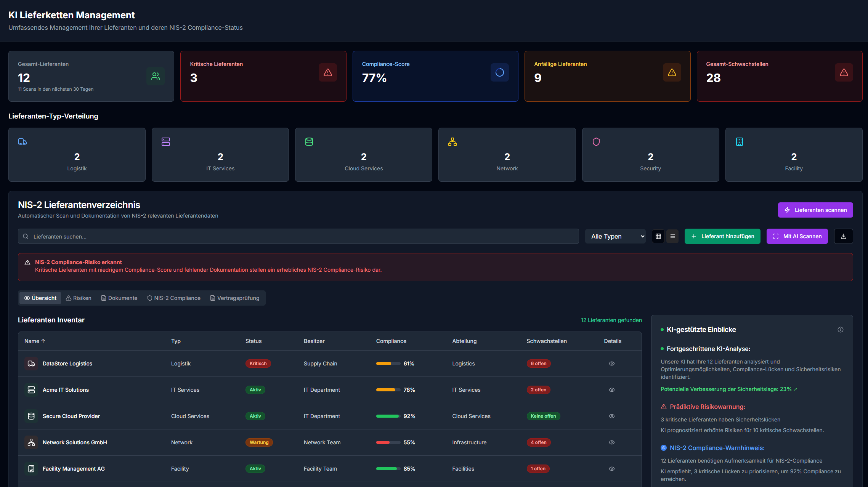Click the IT Services server icon

pos(166,142)
